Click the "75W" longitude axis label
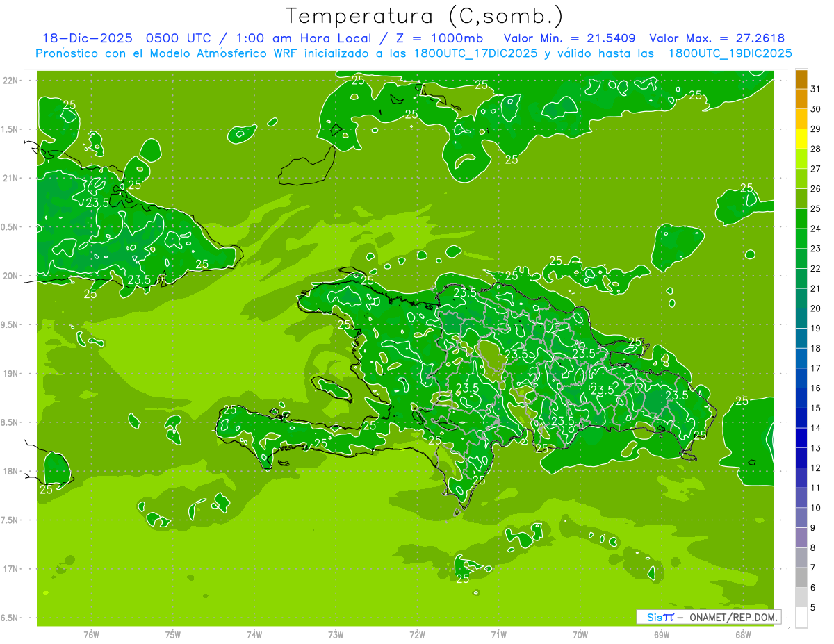The image size is (834, 644). point(173,634)
